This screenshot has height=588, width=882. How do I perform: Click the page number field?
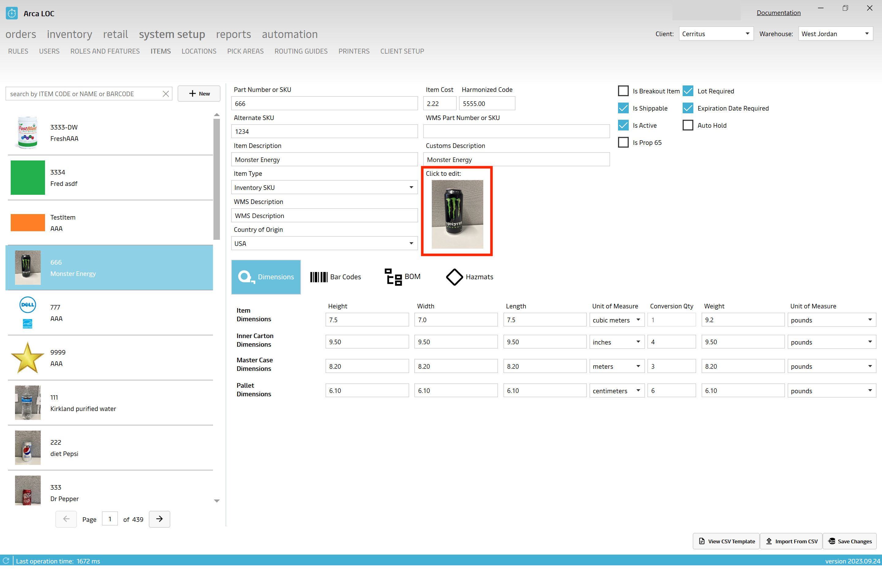tap(110, 519)
